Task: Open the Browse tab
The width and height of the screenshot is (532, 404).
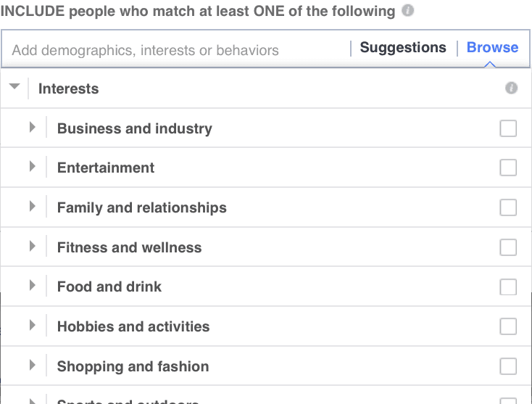Action: (x=492, y=48)
